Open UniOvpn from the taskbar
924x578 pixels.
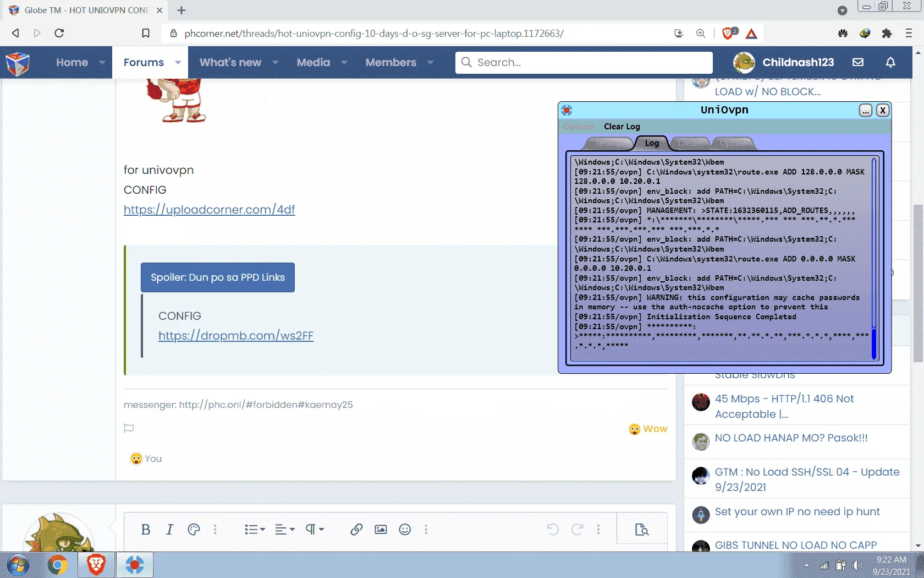click(x=135, y=565)
